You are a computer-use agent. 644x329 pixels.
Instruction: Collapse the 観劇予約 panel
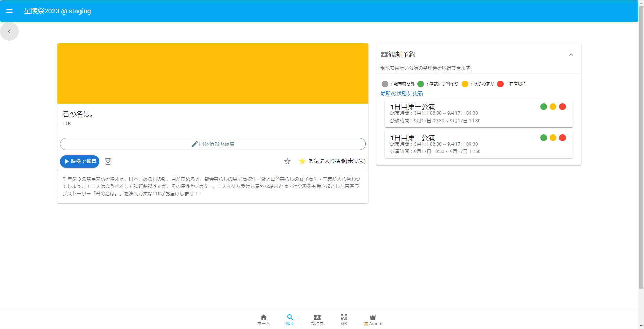pyautogui.click(x=571, y=55)
